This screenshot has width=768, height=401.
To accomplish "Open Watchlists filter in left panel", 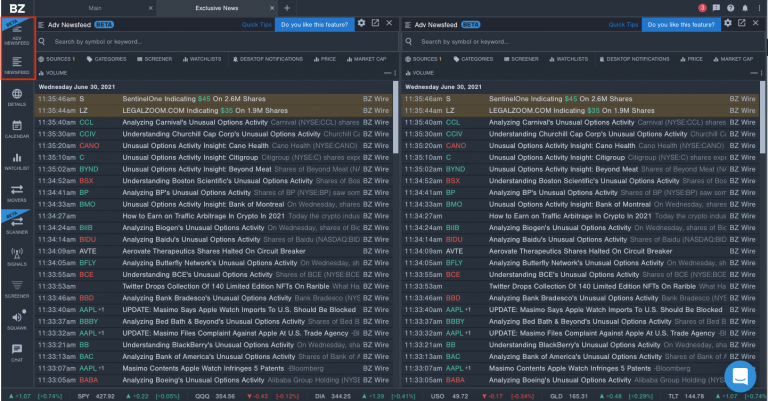I will point(202,59).
